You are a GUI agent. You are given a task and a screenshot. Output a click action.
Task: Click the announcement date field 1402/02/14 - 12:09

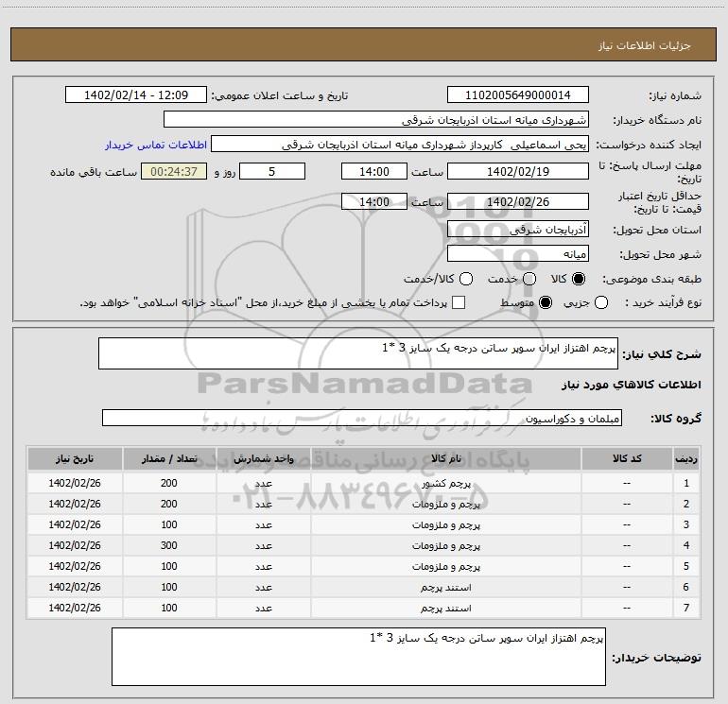[136, 95]
